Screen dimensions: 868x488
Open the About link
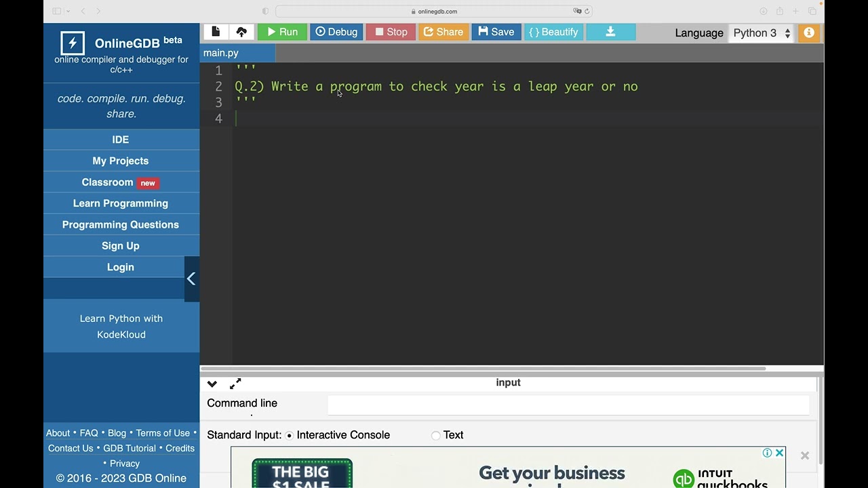[58, 433]
